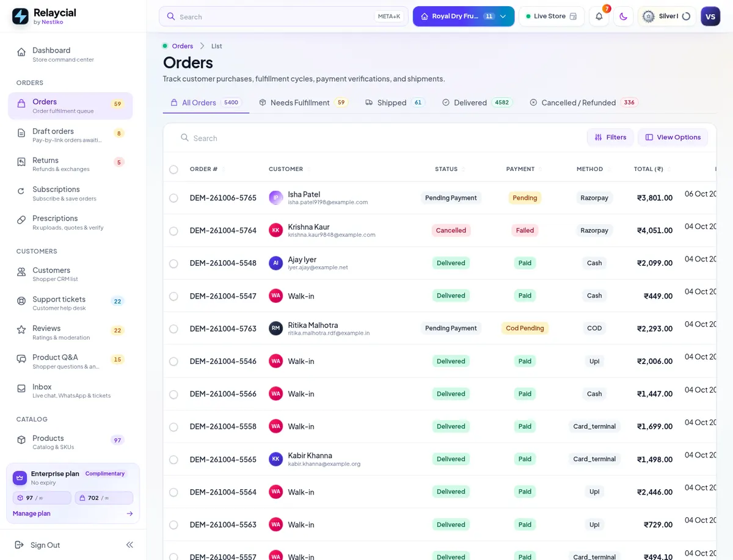Click the Product Q&A chat icon
The height and width of the screenshot is (560, 733).
tap(21, 358)
